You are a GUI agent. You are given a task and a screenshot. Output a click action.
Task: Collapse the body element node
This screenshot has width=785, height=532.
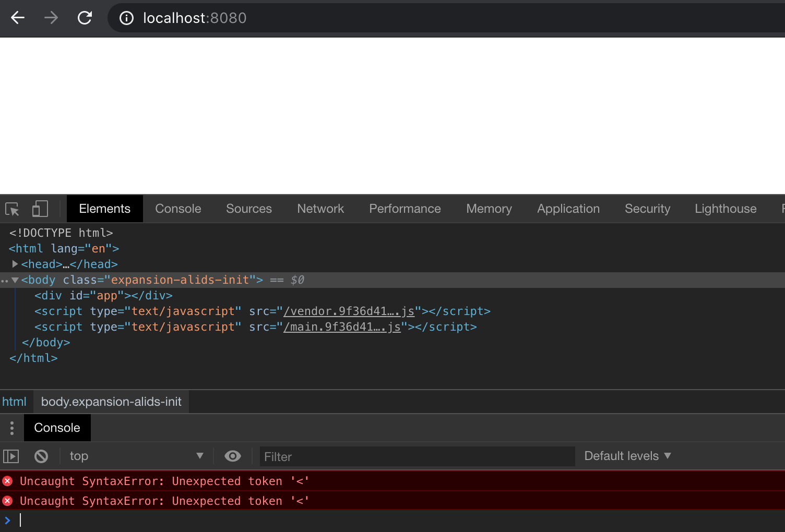click(x=15, y=280)
